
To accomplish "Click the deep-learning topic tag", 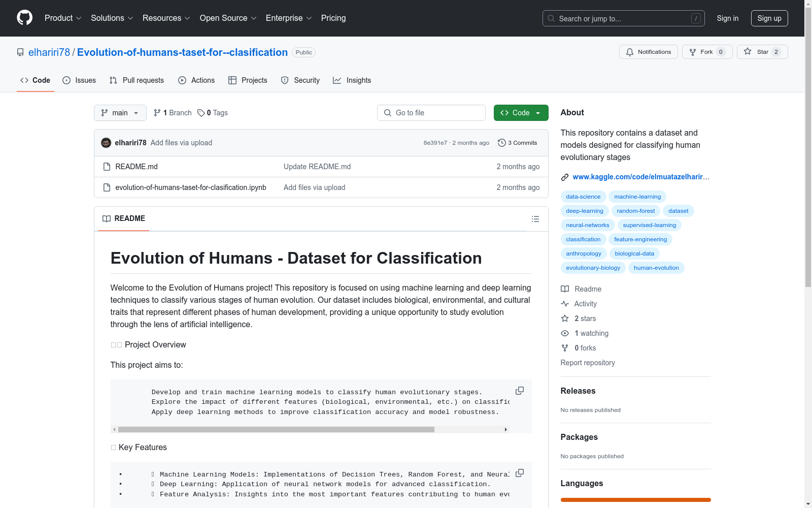I will [x=585, y=211].
